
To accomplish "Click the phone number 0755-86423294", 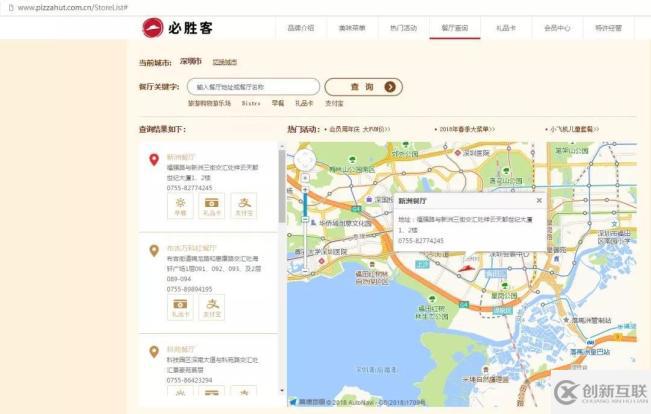I will [189, 380].
